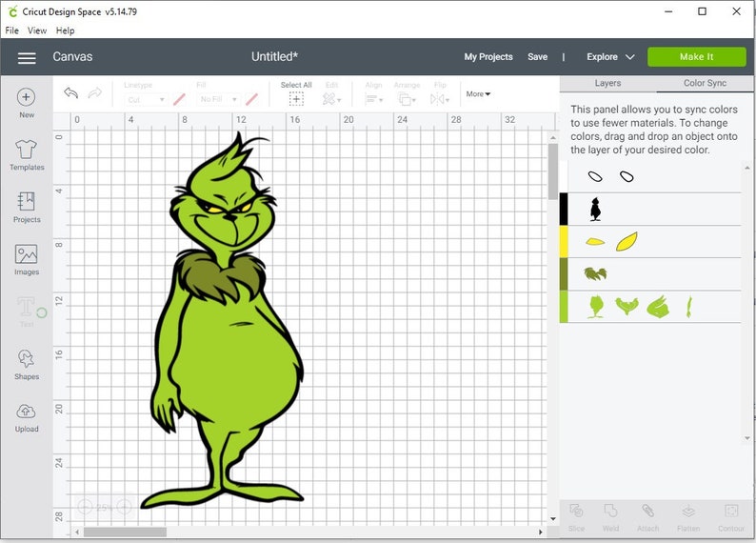756x543 pixels.
Task: Open the View menu
Action: pos(37,30)
